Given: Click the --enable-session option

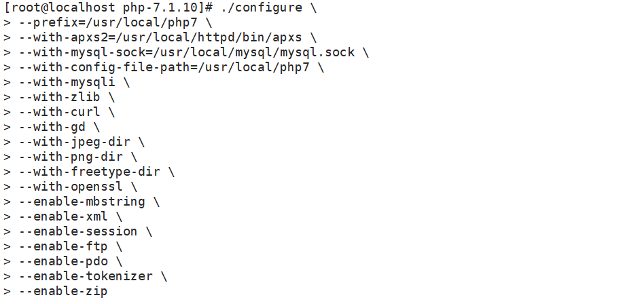Looking at the screenshot, I should pos(77,231).
